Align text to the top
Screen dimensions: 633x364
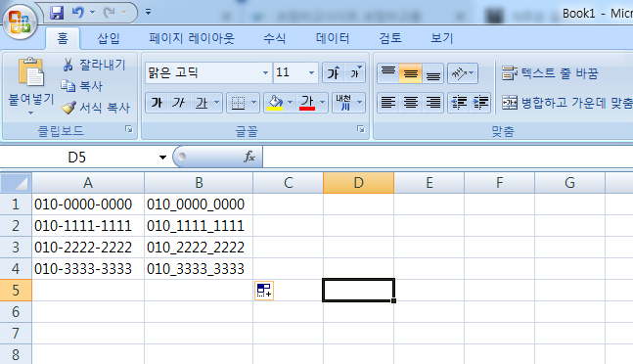[388, 73]
